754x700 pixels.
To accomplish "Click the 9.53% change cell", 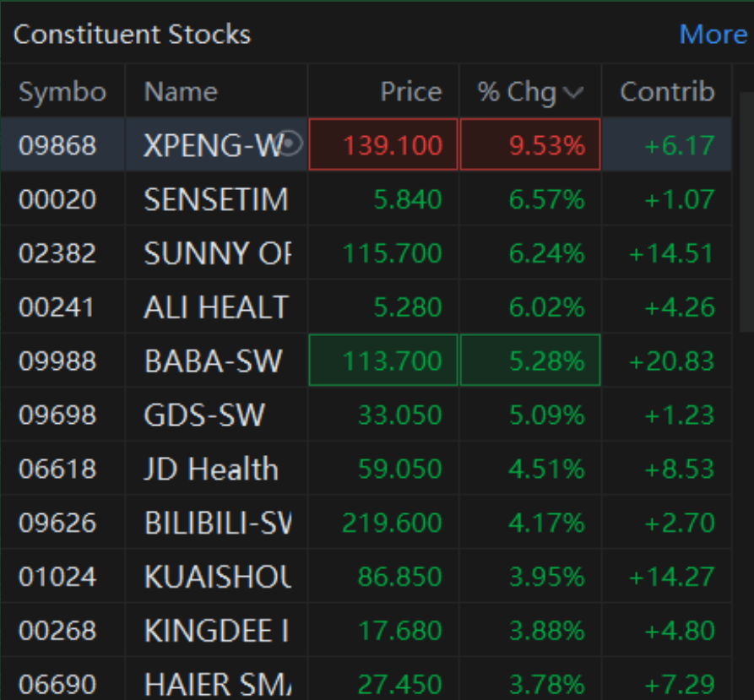I will [530, 144].
